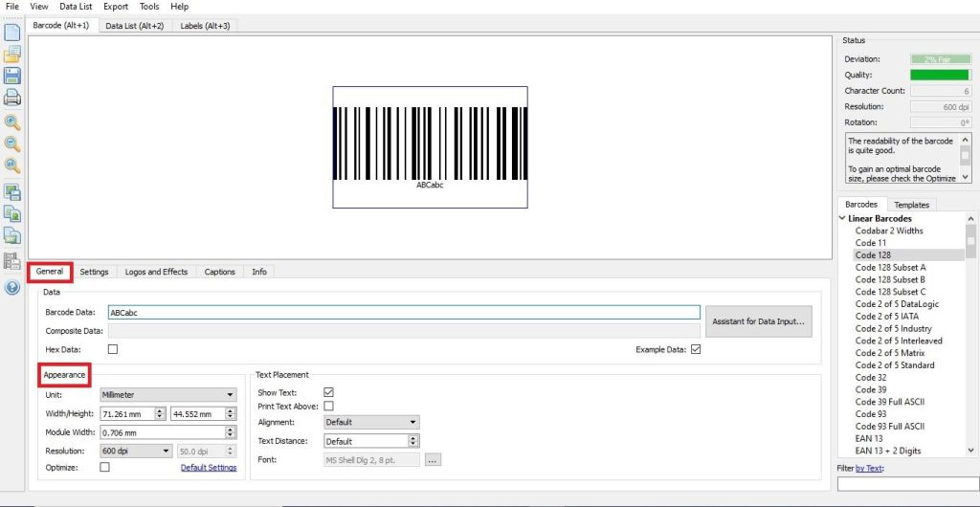The width and height of the screenshot is (980, 507).
Task: Click the Width value stepper arrows
Action: pyautogui.click(x=160, y=413)
